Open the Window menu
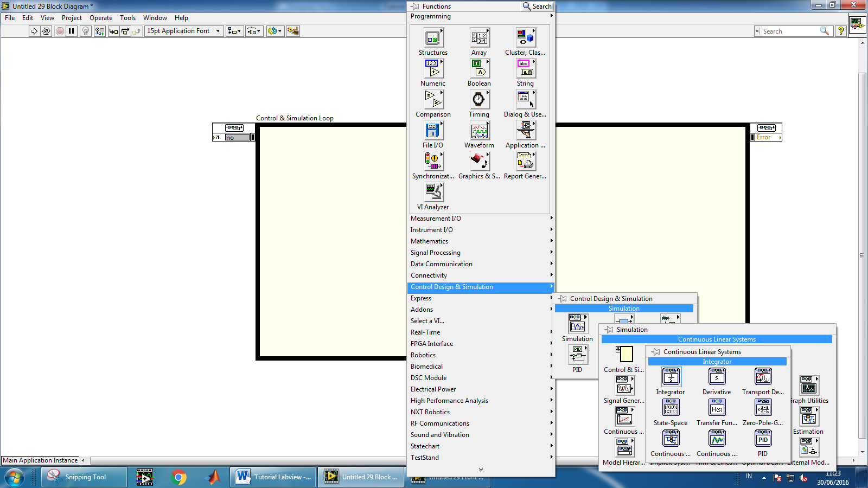Image resolution: width=868 pixels, height=488 pixels. (155, 18)
